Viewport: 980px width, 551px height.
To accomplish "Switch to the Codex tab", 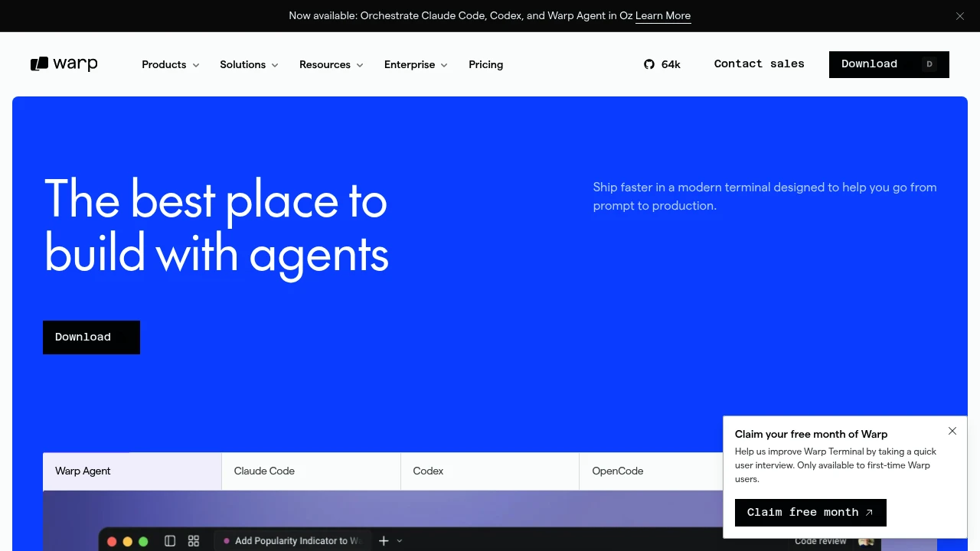I will tap(490, 471).
